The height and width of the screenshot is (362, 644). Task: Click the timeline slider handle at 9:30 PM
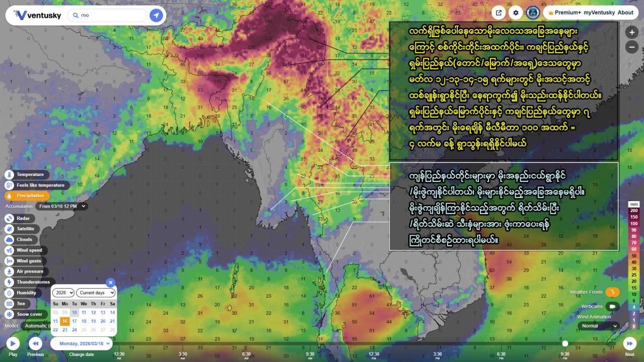pos(565,343)
